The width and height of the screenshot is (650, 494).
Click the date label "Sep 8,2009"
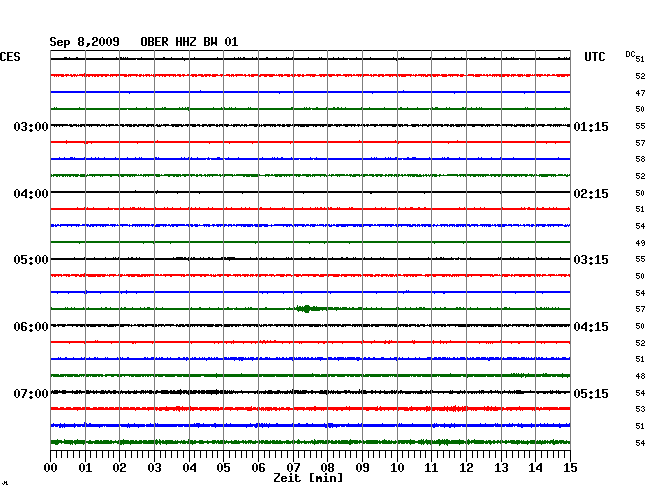click(x=84, y=42)
